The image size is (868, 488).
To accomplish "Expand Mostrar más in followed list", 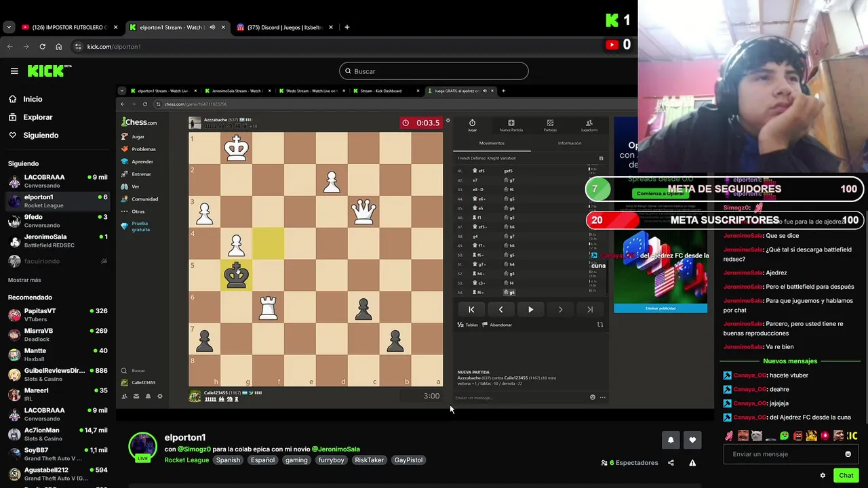I will 24,280.
